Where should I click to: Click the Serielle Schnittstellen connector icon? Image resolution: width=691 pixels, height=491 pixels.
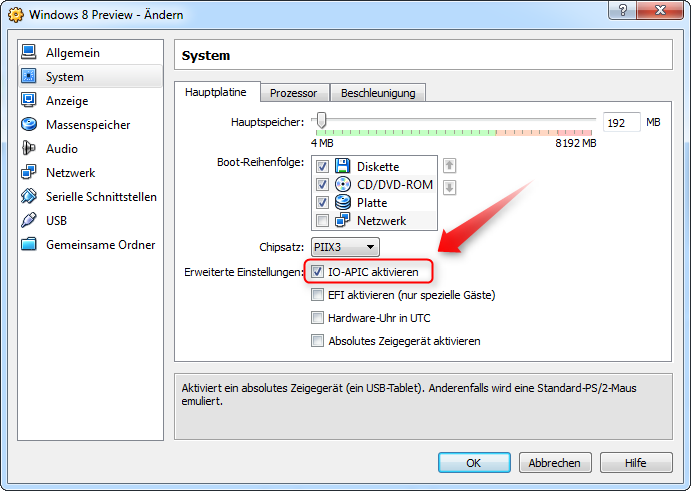(x=29, y=196)
